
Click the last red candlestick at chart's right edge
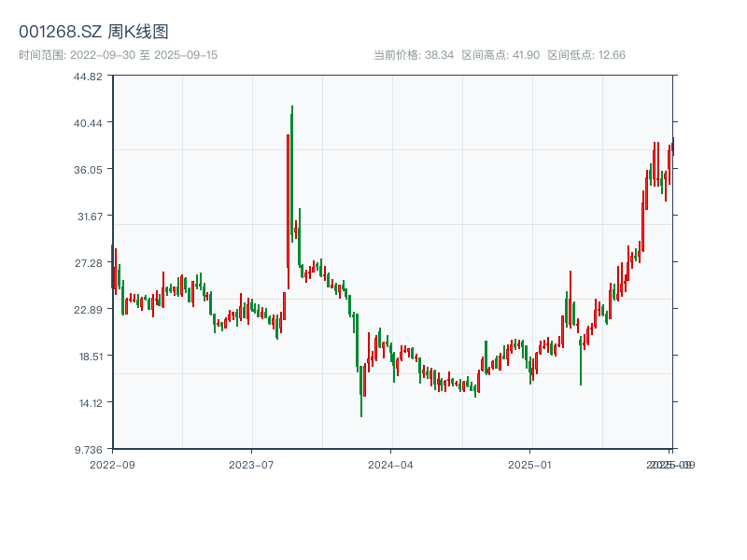[673, 147]
